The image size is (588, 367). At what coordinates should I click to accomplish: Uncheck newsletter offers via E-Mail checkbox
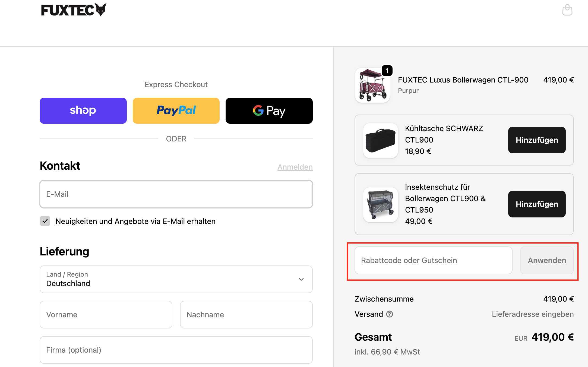pos(45,221)
